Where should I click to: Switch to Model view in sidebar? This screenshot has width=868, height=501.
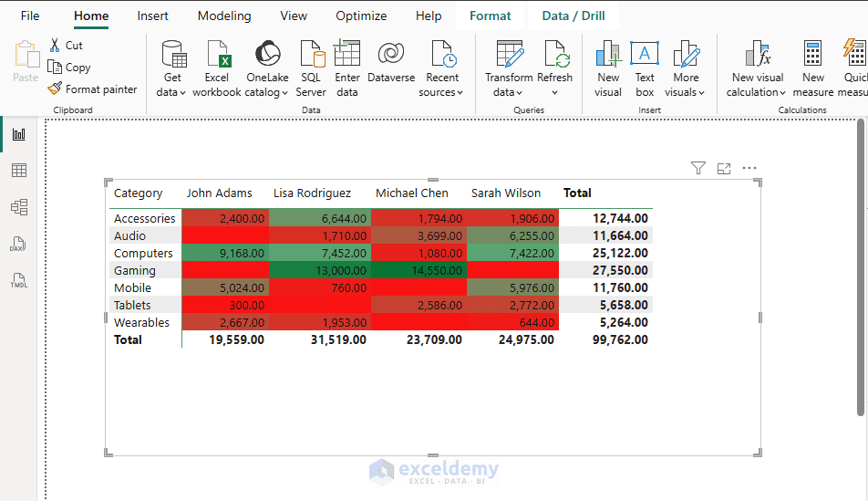(19, 207)
